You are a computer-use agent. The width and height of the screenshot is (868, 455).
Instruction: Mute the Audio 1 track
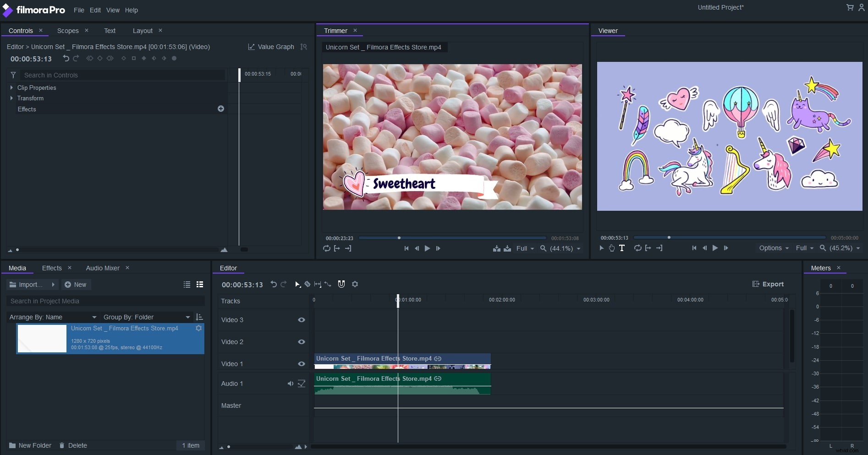click(290, 383)
